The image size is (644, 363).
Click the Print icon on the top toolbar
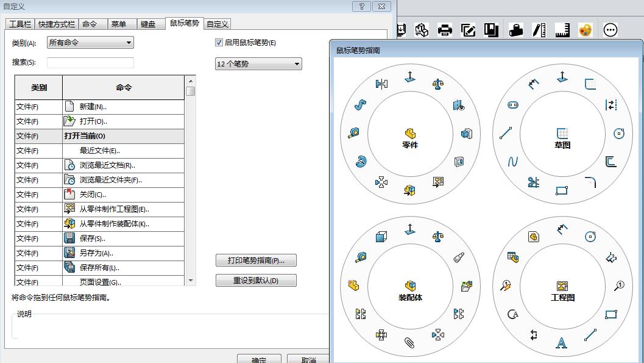[444, 29]
